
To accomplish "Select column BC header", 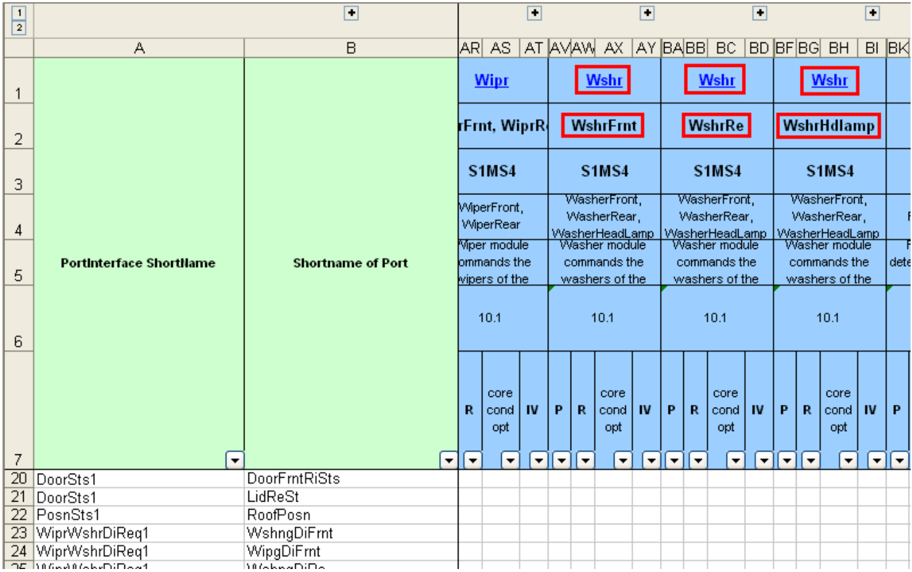I will coord(726,48).
